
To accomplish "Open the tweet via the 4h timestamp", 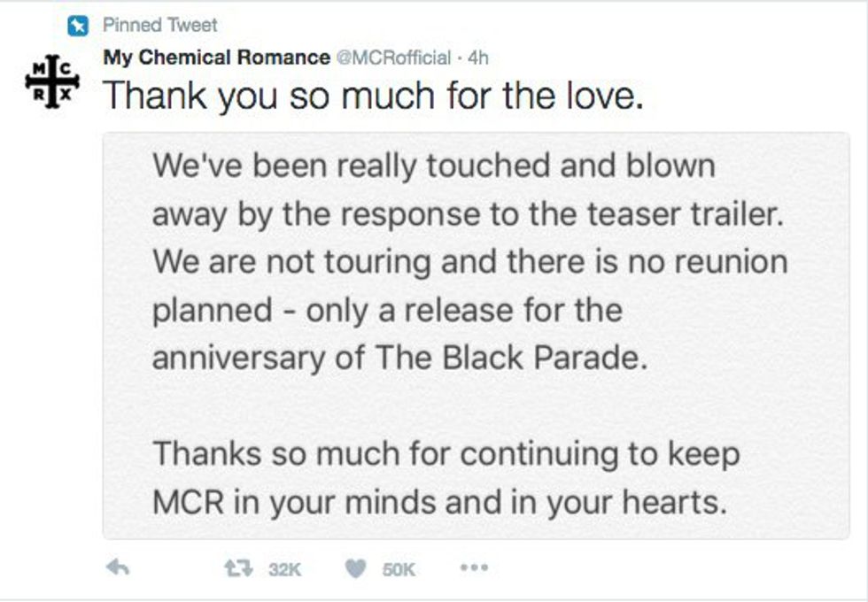I will pos(478,58).
